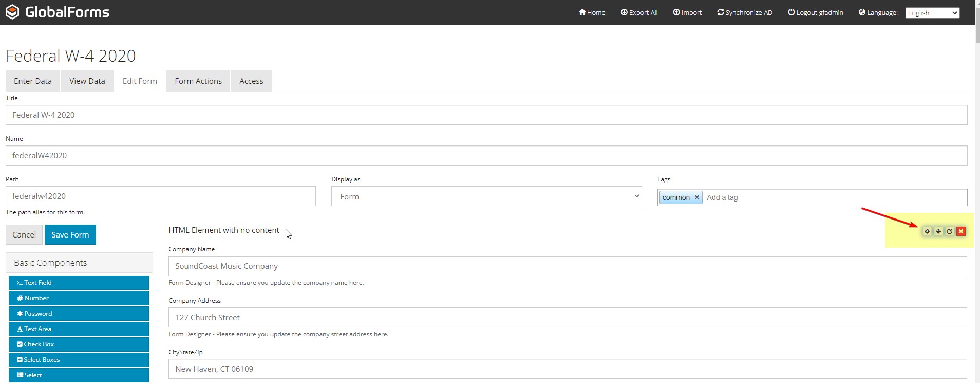Click Synchronize AD link
Screen dimensions: 980x383
point(745,12)
